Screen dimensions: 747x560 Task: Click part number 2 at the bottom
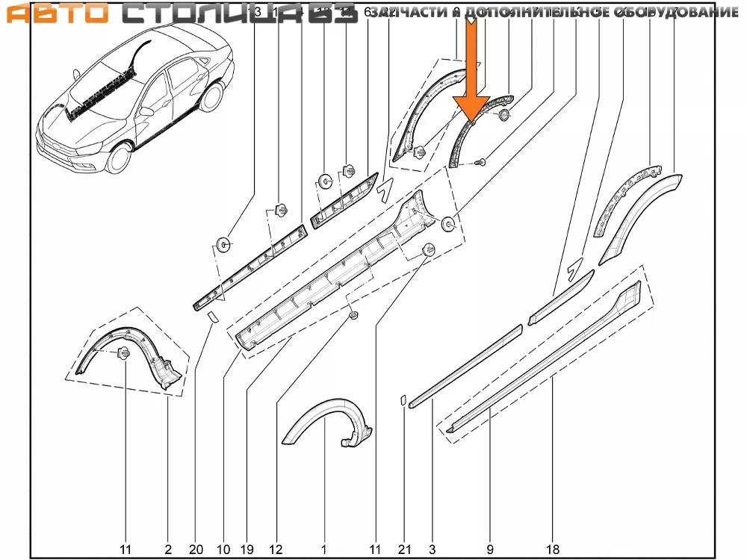[169, 550]
